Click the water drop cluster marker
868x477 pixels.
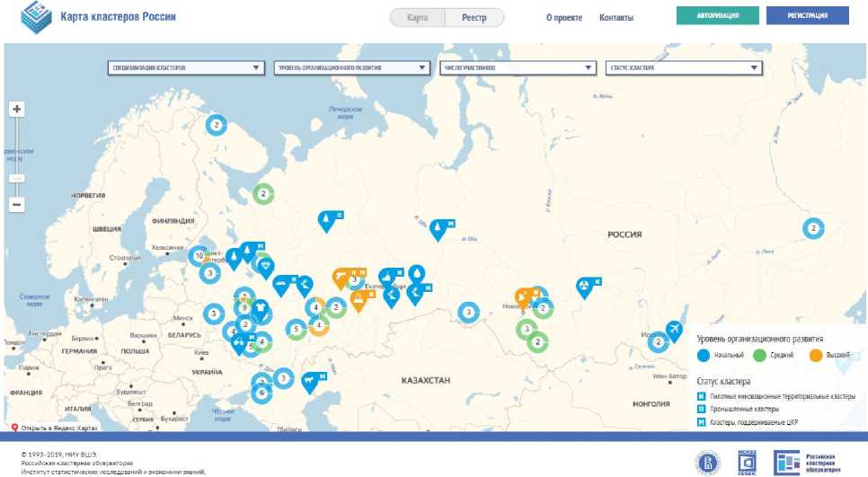click(x=417, y=273)
